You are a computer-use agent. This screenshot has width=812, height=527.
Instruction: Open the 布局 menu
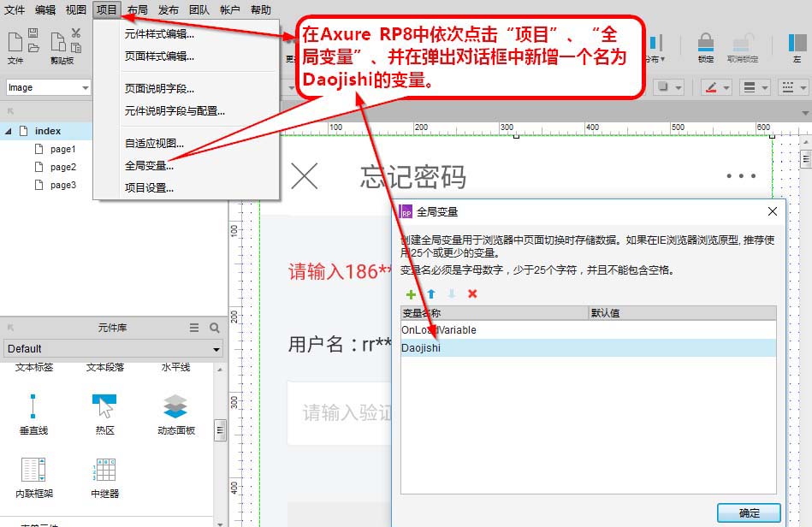pos(138,9)
